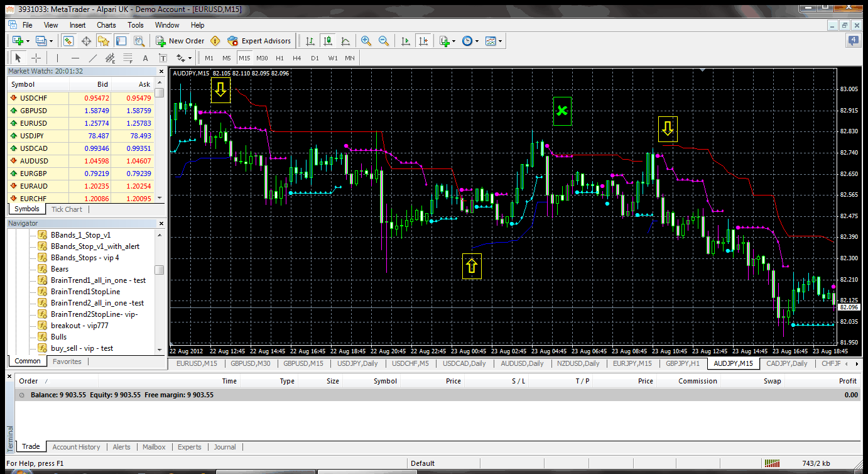The height and width of the screenshot is (474, 868).
Task: Close the Market Watch panel
Action: [x=161, y=71]
